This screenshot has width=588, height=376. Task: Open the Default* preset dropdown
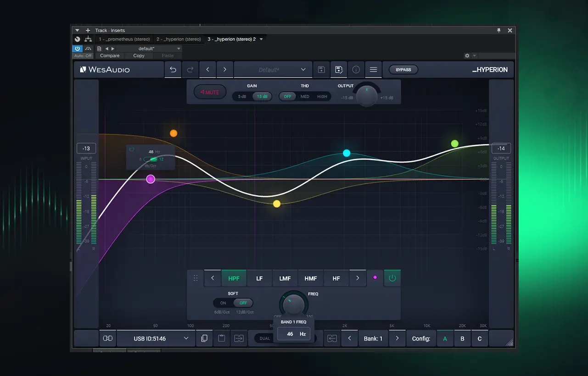(x=273, y=70)
